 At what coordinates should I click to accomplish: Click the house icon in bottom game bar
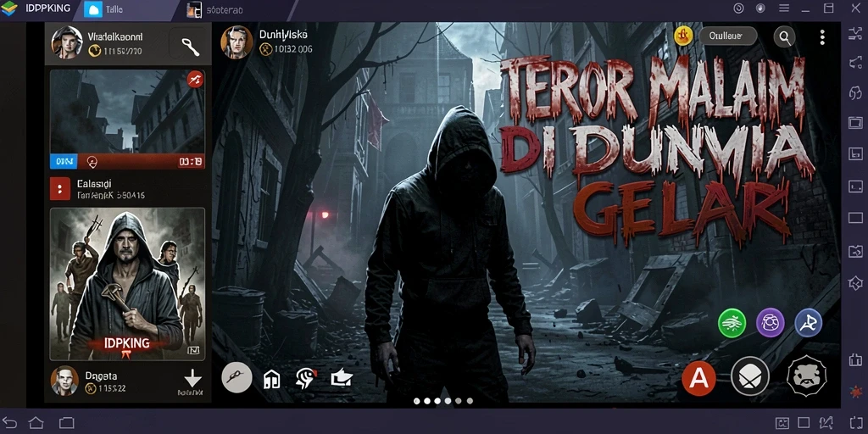272,379
